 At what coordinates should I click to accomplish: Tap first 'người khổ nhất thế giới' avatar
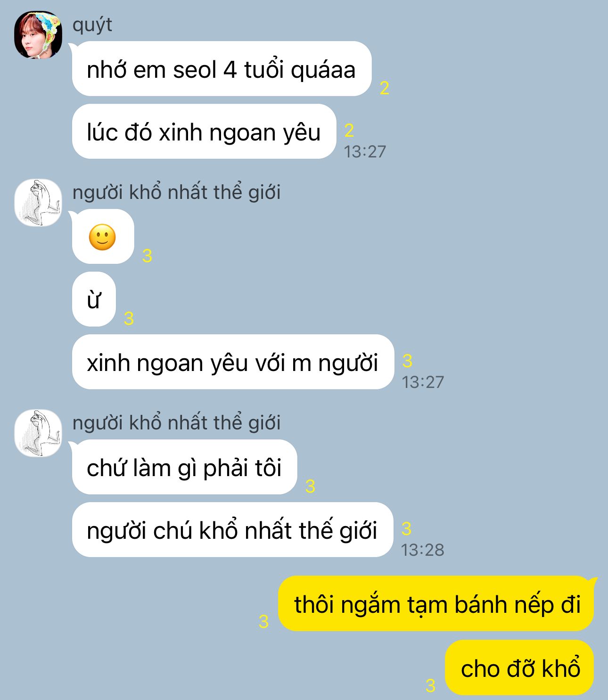click(x=38, y=203)
